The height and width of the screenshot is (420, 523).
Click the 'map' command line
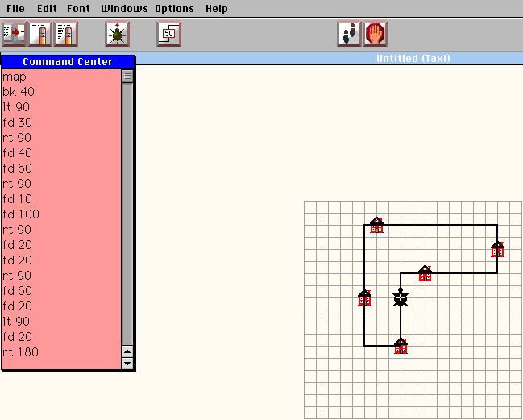(15, 77)
